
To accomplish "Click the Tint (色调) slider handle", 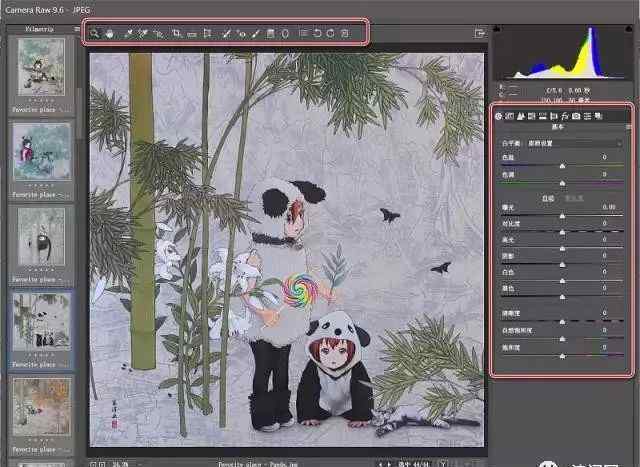I will 562,183.
